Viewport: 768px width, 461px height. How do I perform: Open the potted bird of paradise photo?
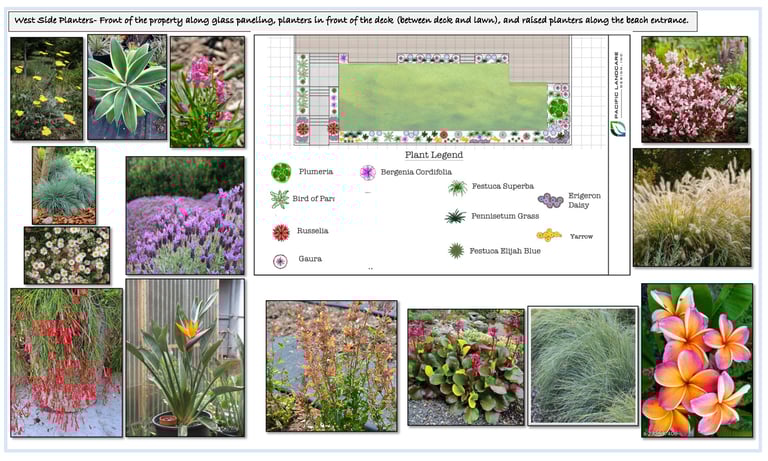click(x=185, y=358)
